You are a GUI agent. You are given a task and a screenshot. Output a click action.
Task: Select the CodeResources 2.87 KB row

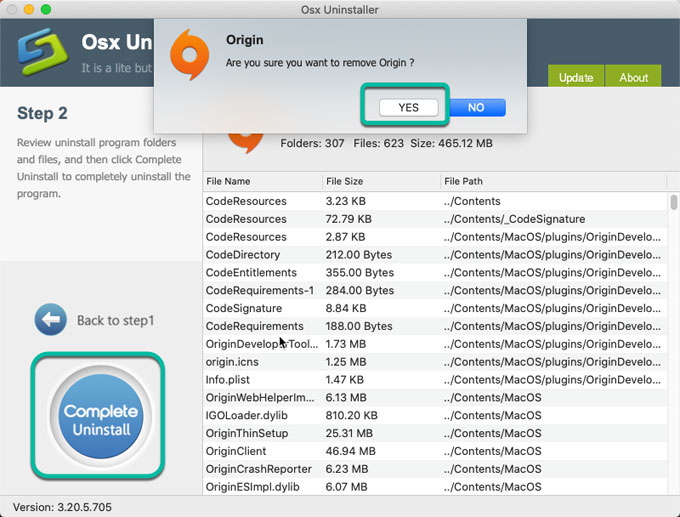tap(435, 237)
